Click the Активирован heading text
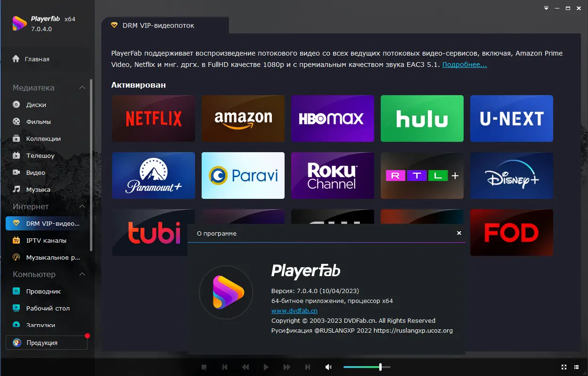 click(x=139, y=85)
